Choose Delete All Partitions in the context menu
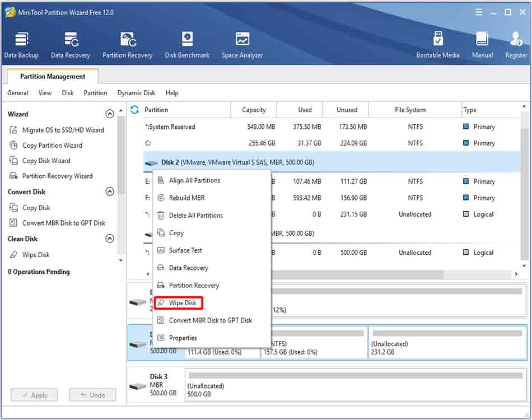This screenshot has height=420, width=532. [x=212, y=216]
